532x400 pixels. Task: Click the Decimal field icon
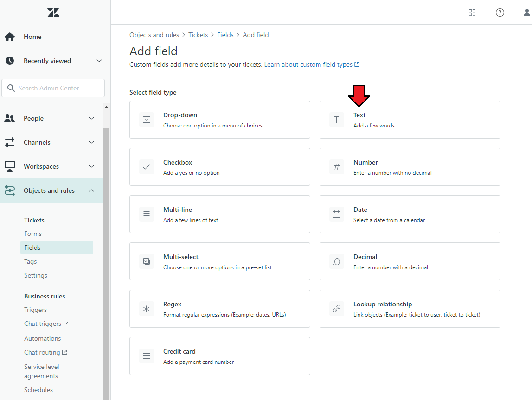(x=337, y=262)
